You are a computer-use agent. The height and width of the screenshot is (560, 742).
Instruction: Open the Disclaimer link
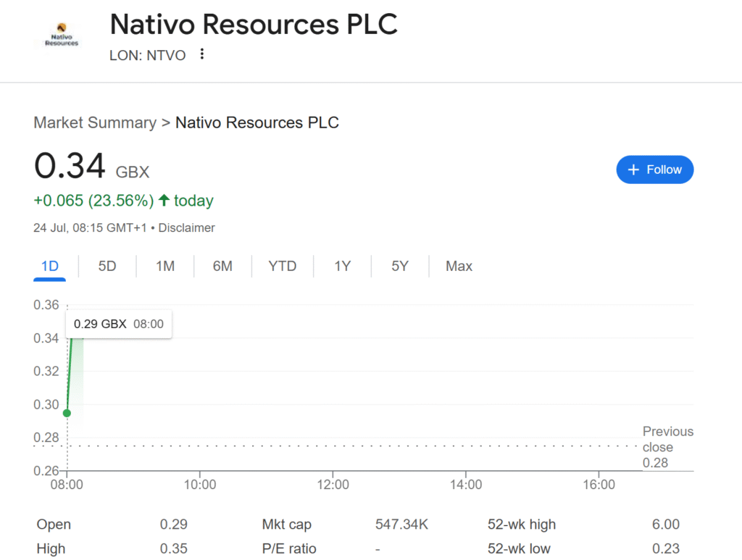click(x=187, y=227)
